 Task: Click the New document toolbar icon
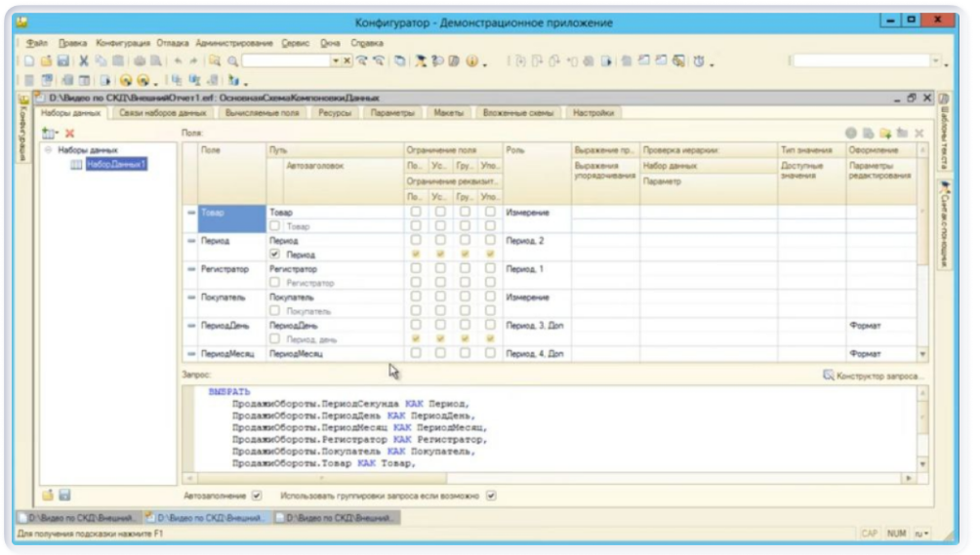[x=30, y=61]
